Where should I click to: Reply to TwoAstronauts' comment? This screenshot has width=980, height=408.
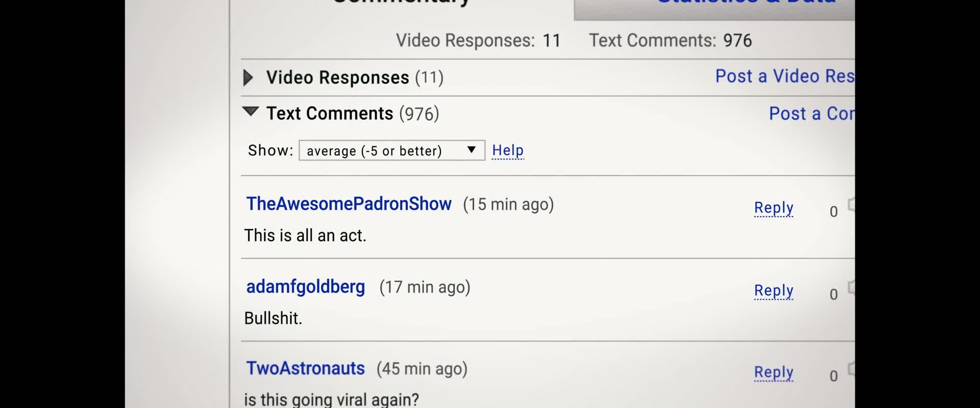pos(774,372)
